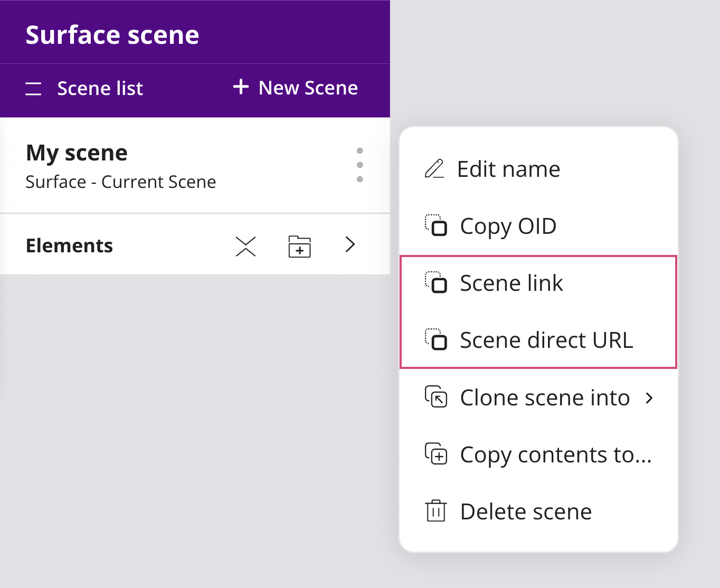
Task: Choose Scene direct URL menu entry
Action: click(x=538, y=340)
